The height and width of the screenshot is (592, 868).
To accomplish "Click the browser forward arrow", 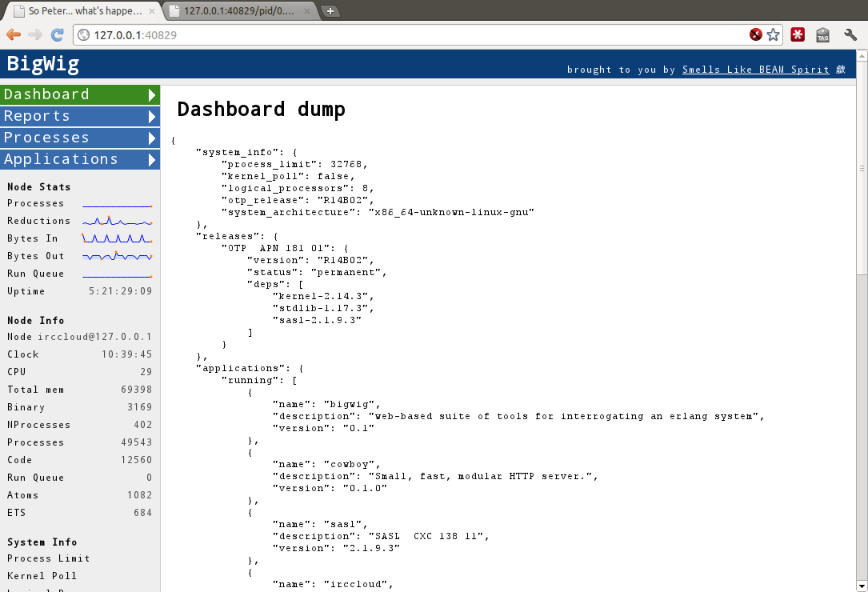I will tap(35, 35).
